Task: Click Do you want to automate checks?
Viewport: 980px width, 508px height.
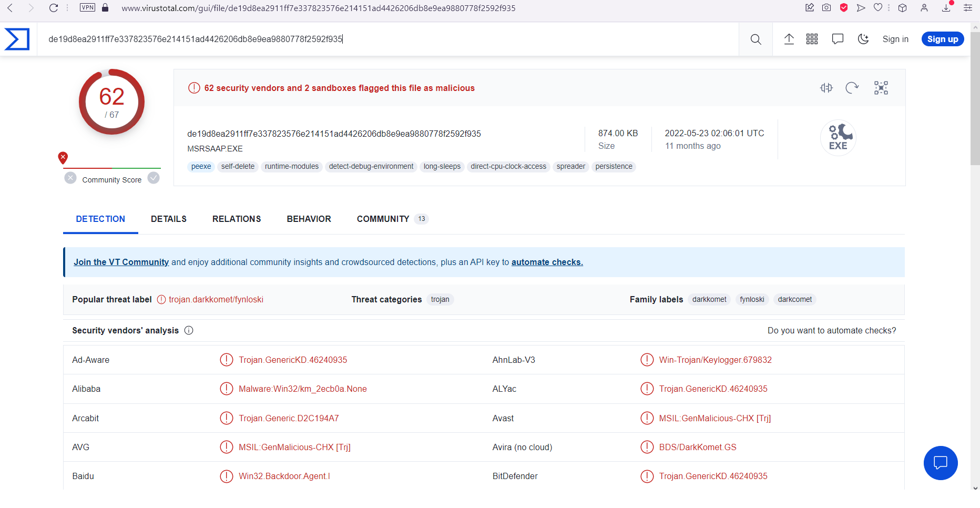Action: click(832, 330)
